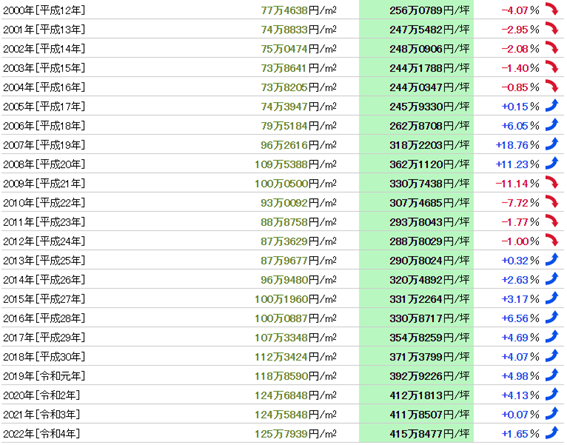The image size is (567, 445).
Task: Click the green cell 415万8477円/坪
Action: pos(417,433)
